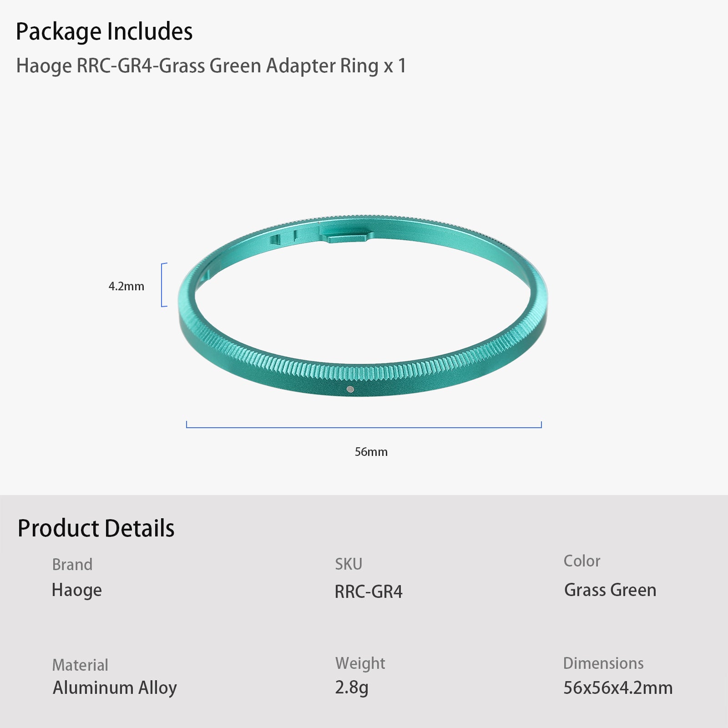Click the silver dot on the ring
The width and height of the screenshot is (728, 728).
pos(350,389)
